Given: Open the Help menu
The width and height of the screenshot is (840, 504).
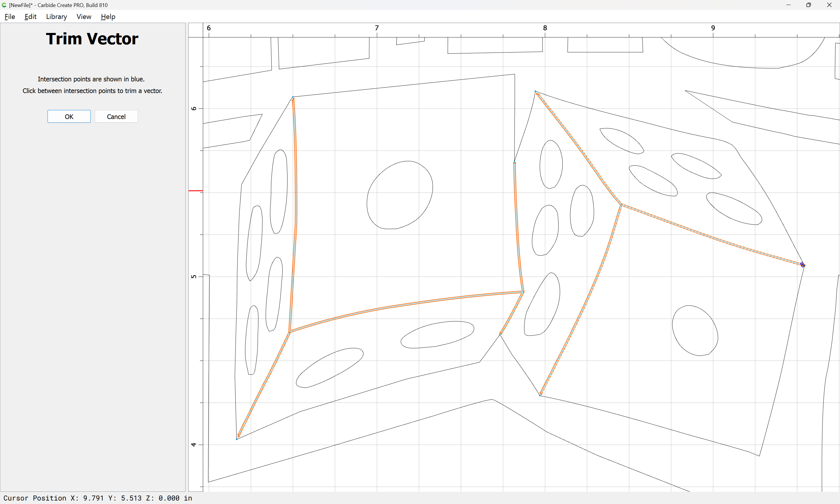Looking at the screenshot, I should [x=108, y=17].
